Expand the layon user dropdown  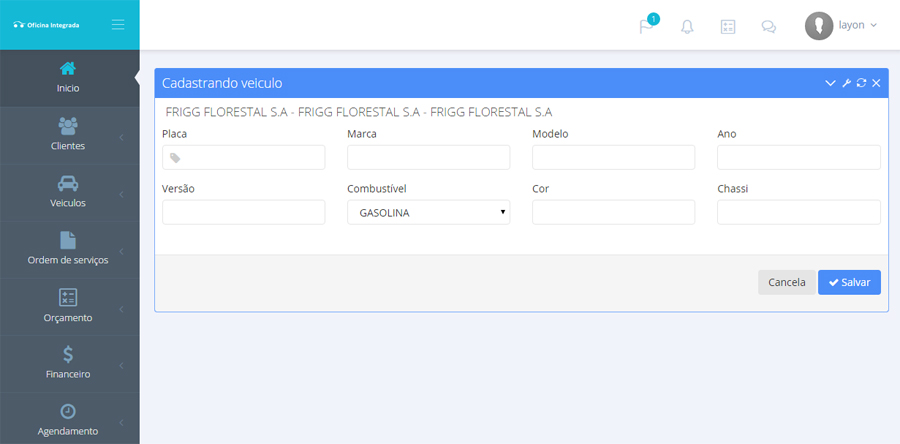pos(874,25)
